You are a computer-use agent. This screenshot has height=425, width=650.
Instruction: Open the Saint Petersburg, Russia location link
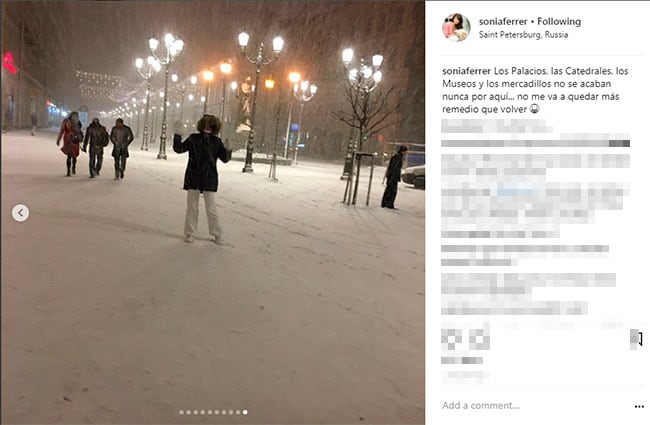[523, 35]
